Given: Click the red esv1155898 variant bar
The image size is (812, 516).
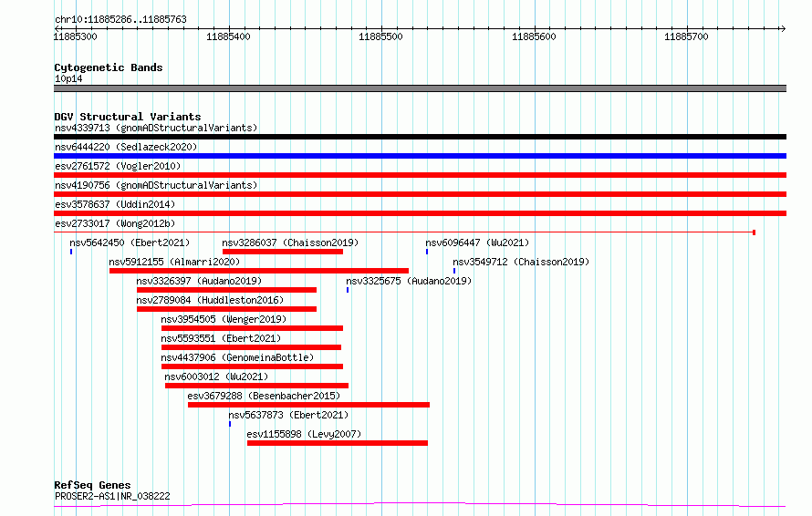Looking at the screenshot, I should click(x=338, y=443).
